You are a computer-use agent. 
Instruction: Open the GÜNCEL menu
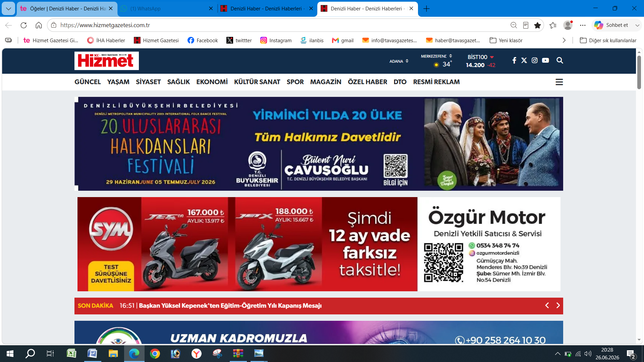88,82
